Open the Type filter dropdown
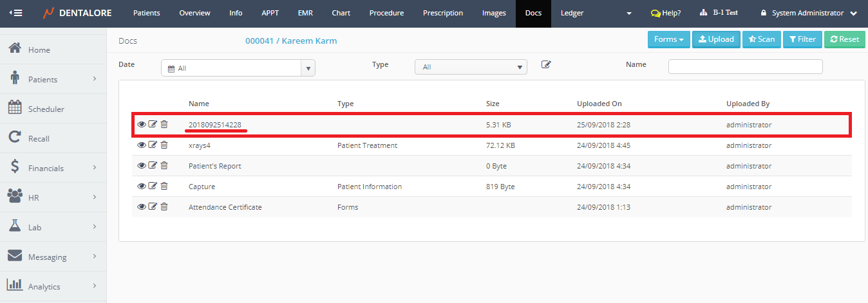Screen dimensions: 868x303 [471, 67]
